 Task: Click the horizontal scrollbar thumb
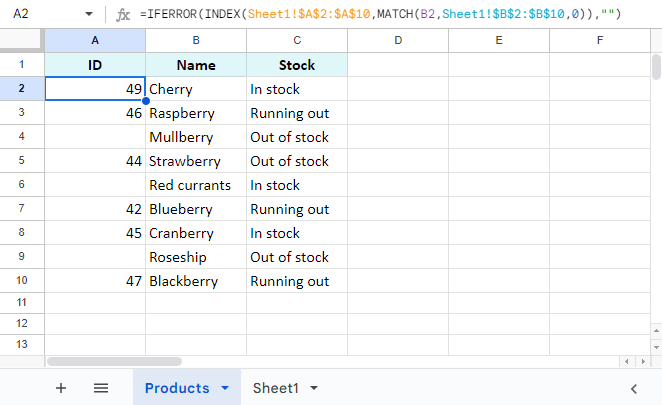[114, 362]
